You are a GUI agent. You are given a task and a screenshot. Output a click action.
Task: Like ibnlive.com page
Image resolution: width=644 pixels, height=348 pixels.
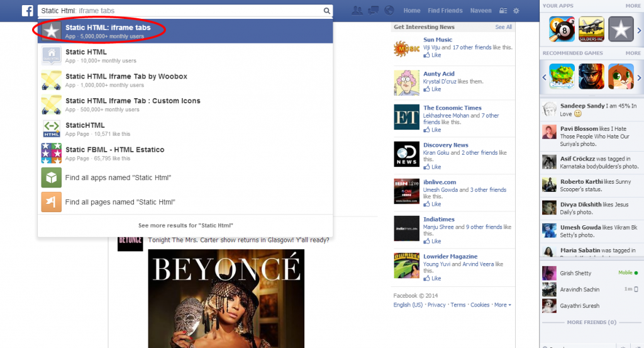(433, 204)
